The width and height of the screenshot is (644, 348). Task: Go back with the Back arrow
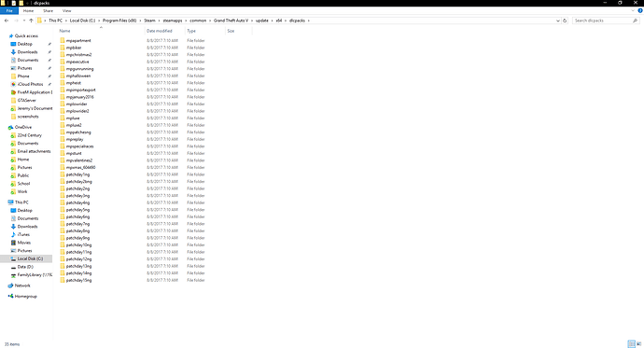(x=7, y=21)
